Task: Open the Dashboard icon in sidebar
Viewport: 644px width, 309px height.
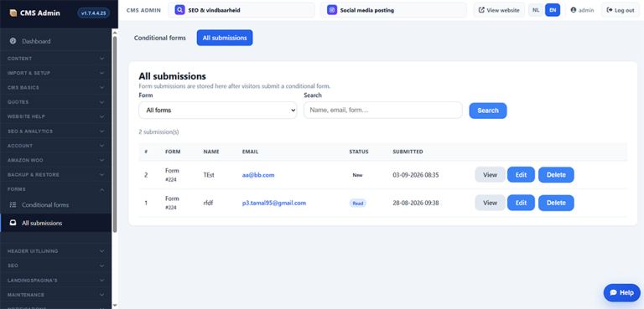Action: 13,41
